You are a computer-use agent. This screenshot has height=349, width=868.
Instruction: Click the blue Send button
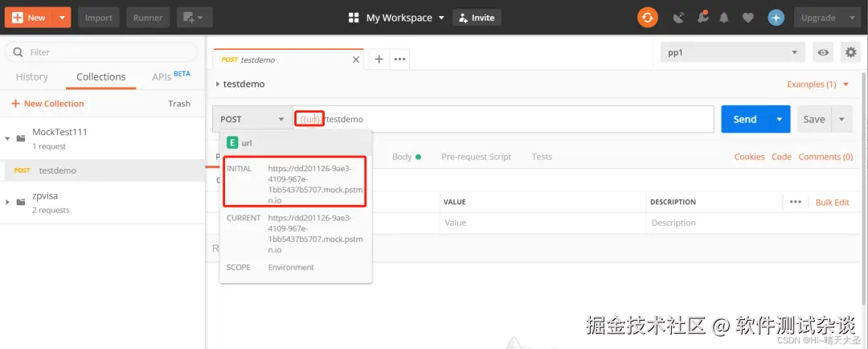[x=745, y=119]
